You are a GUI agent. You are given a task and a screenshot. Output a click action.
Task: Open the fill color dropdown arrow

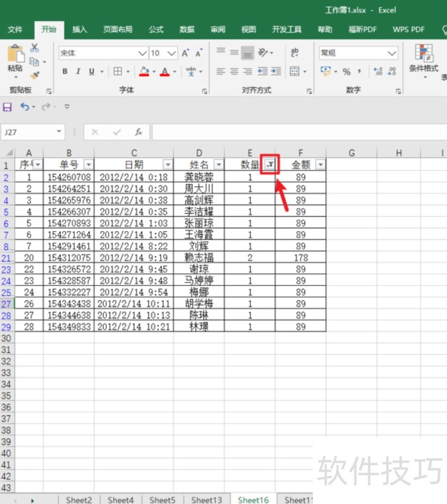(154, 72)
